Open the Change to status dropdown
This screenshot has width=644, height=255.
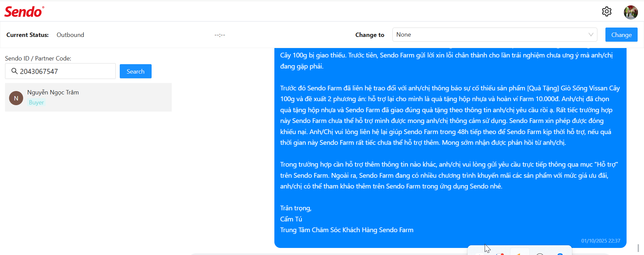click(x=495, y=35)
